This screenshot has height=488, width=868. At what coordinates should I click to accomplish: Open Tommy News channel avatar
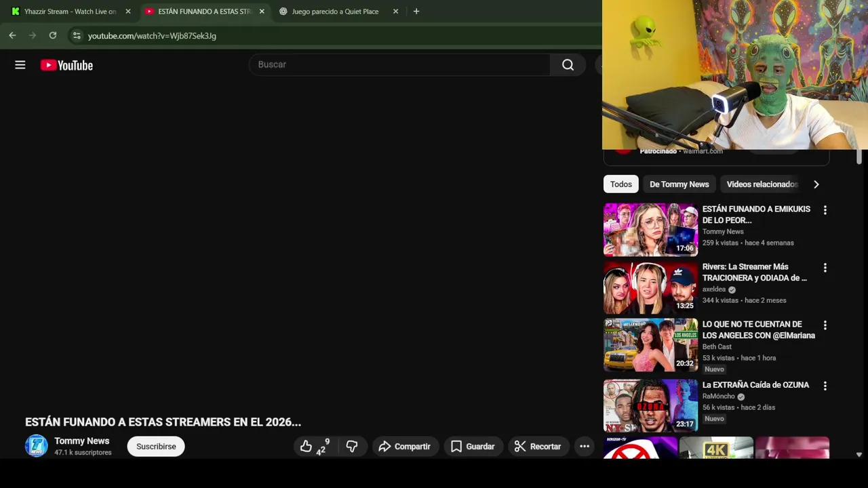[x=37, y=446]
